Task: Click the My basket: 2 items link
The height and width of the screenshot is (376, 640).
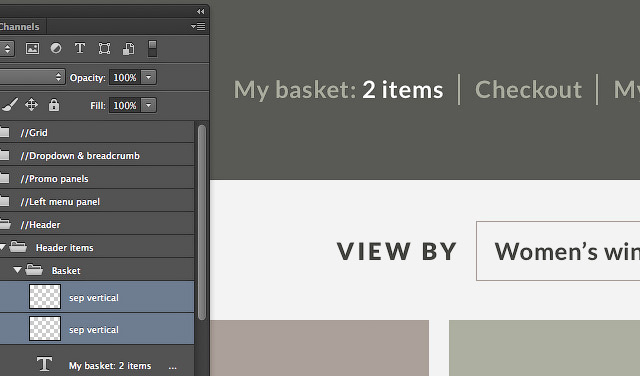Action: pyautogui.click(x=338, y=90)
